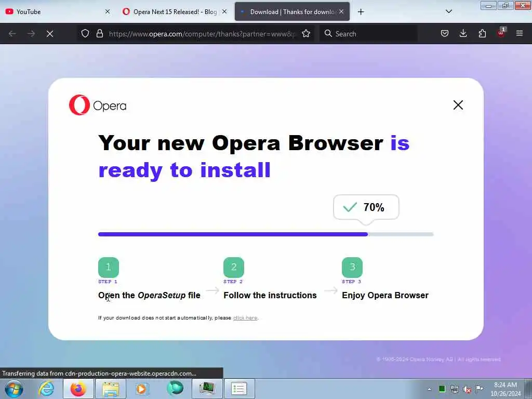Click 'Open the OperaSetup file' text
This screenshot has height=399, width=532.
point(149,295)
